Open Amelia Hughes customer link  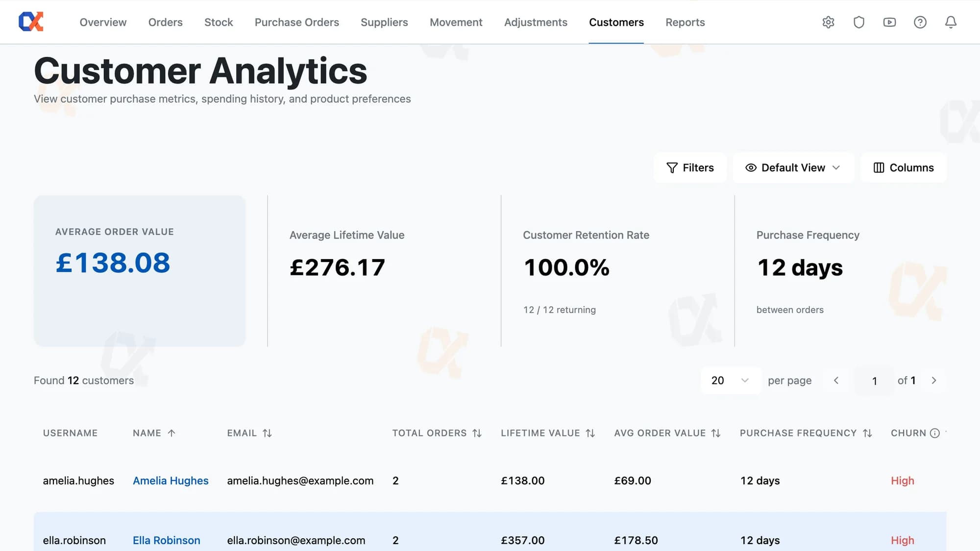[x=171, y=481]
